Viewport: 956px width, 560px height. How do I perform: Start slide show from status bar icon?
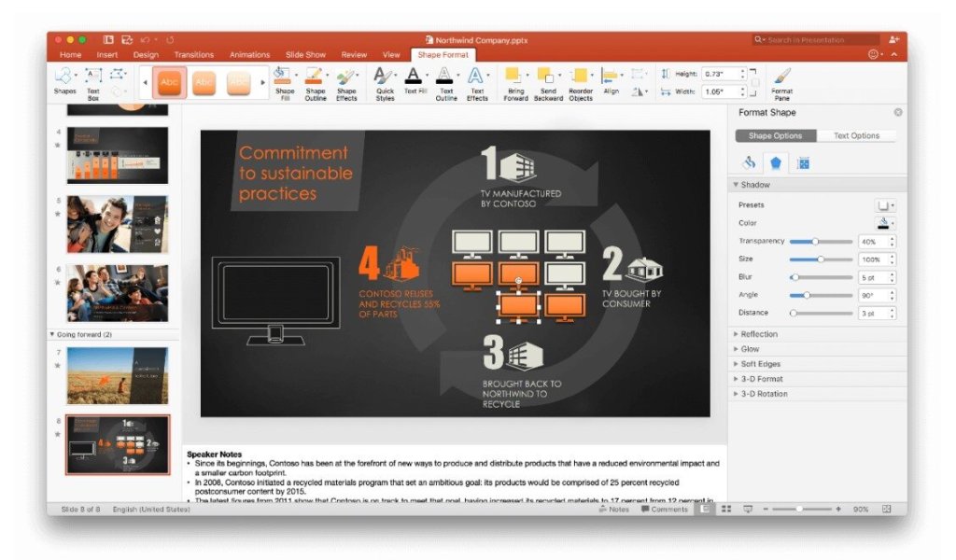(x=748, y=509)
